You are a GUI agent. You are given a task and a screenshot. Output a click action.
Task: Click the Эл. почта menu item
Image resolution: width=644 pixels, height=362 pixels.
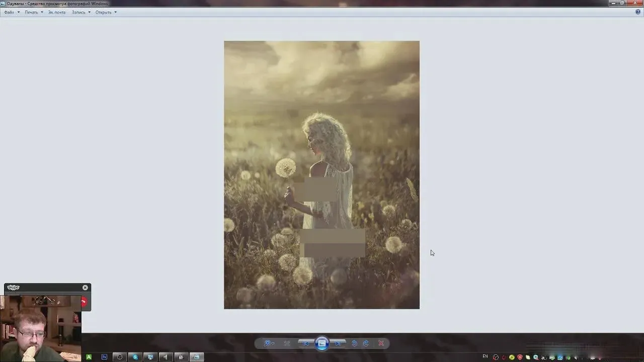pos(57,12)
